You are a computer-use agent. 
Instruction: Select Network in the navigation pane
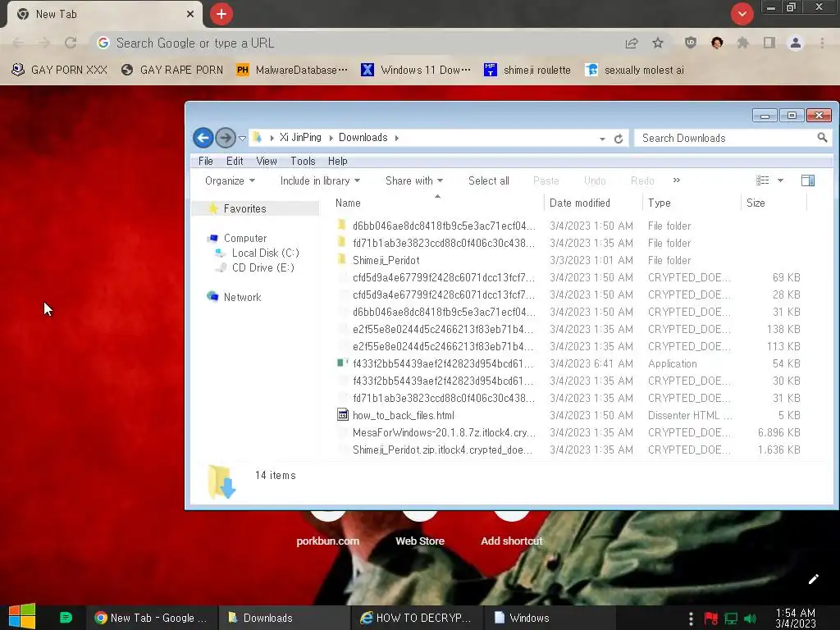[x=242, y=297]
